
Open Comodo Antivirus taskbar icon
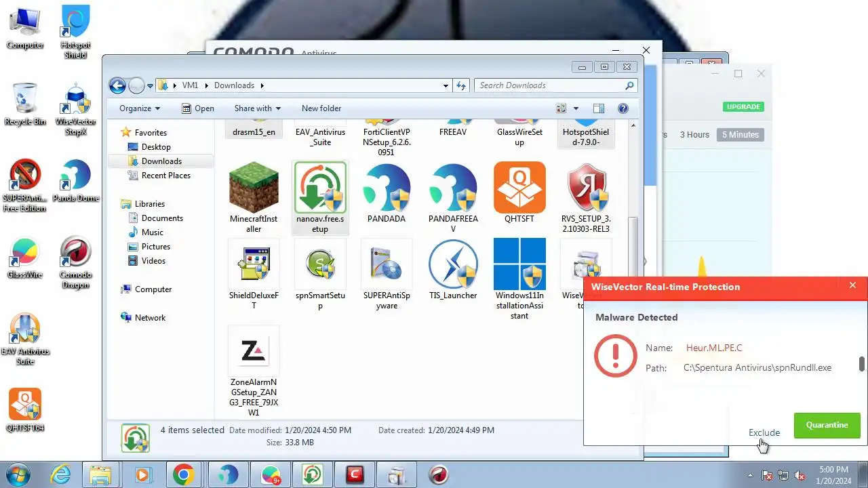[355, 475]
